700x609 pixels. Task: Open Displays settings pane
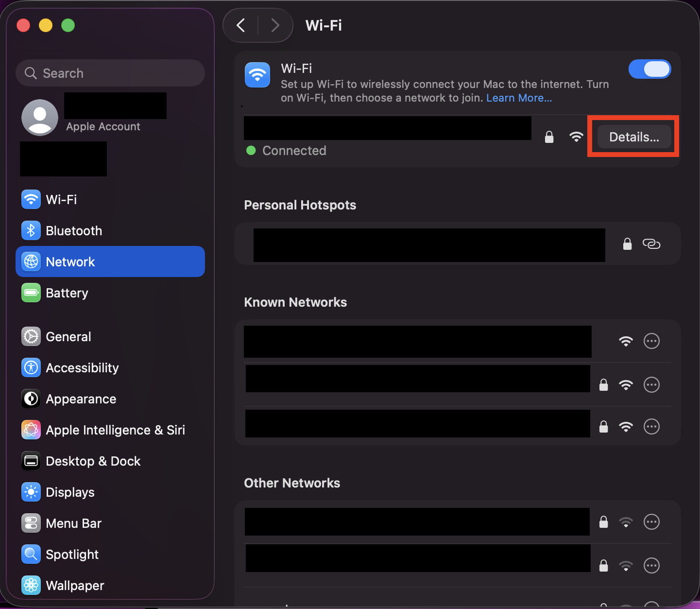click(70, 492)
